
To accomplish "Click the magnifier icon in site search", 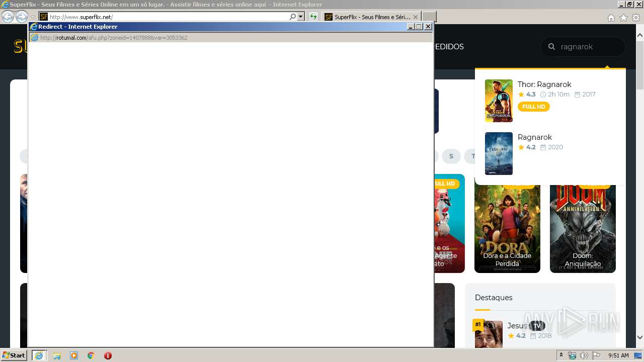I will pos(551,47).
